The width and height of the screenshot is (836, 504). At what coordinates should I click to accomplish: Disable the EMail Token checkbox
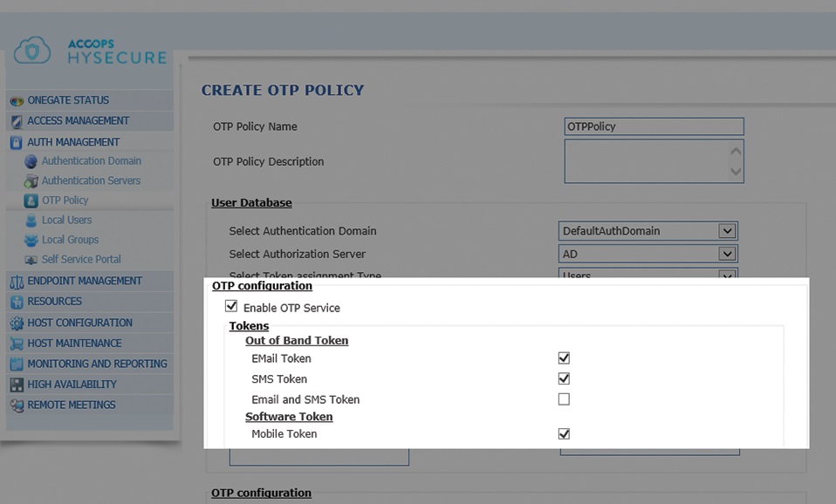[564, 358]
